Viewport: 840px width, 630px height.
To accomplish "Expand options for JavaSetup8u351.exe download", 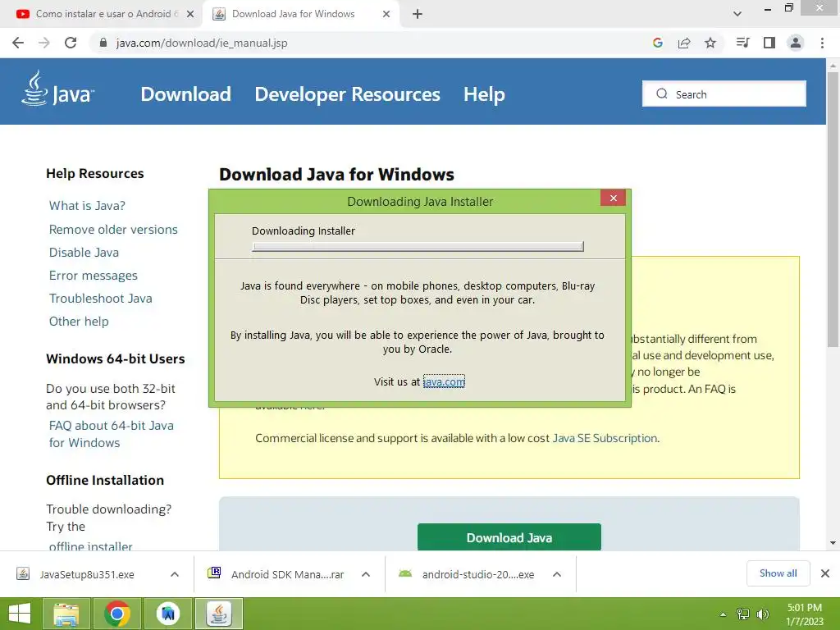I will (x=175, y=574).
